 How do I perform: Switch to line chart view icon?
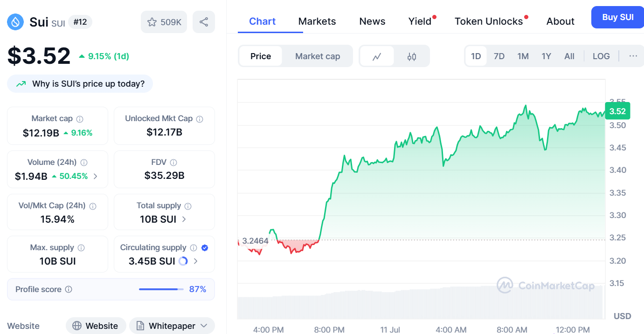pyautogui.click(x=377, y=56)
